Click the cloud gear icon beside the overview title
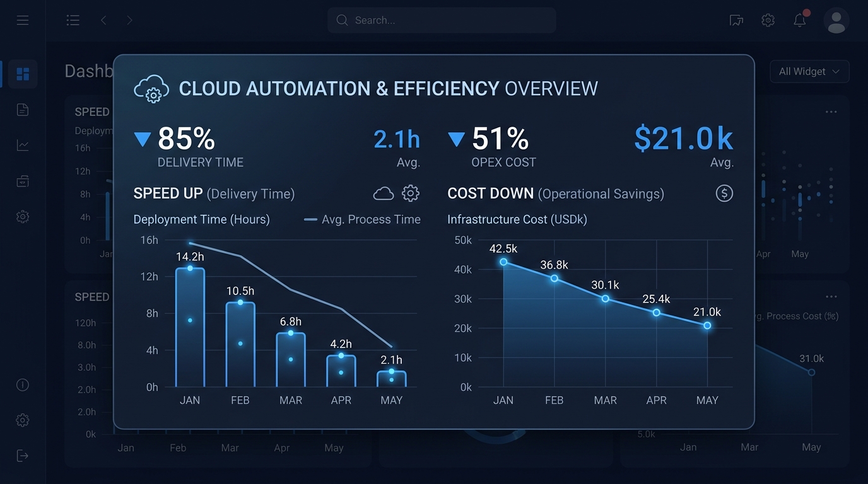This screenshot has width=868, height=484. click(x=151, y=89)
